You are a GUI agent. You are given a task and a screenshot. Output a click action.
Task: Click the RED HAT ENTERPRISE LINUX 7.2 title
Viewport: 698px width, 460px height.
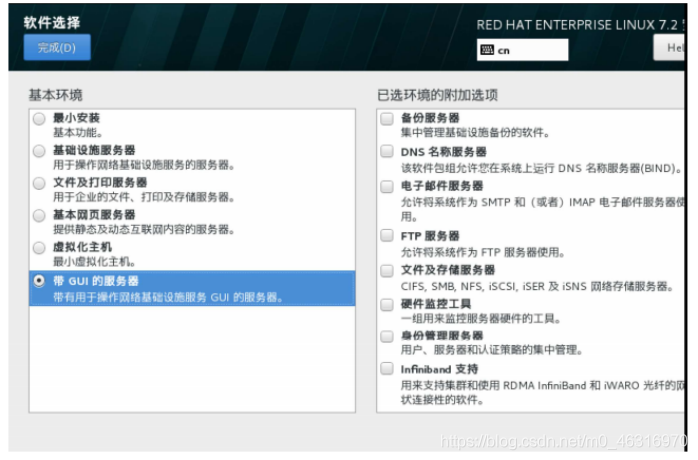coord(577,25)
